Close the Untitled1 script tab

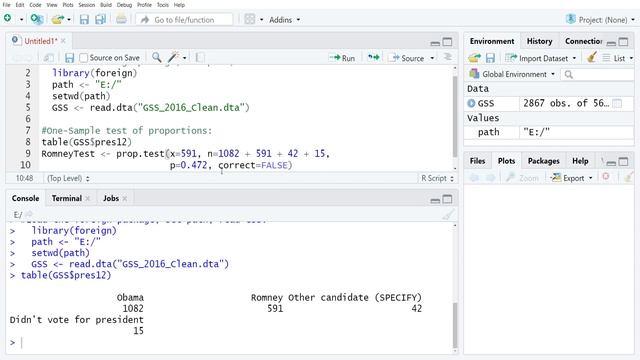tap(63, 41)
